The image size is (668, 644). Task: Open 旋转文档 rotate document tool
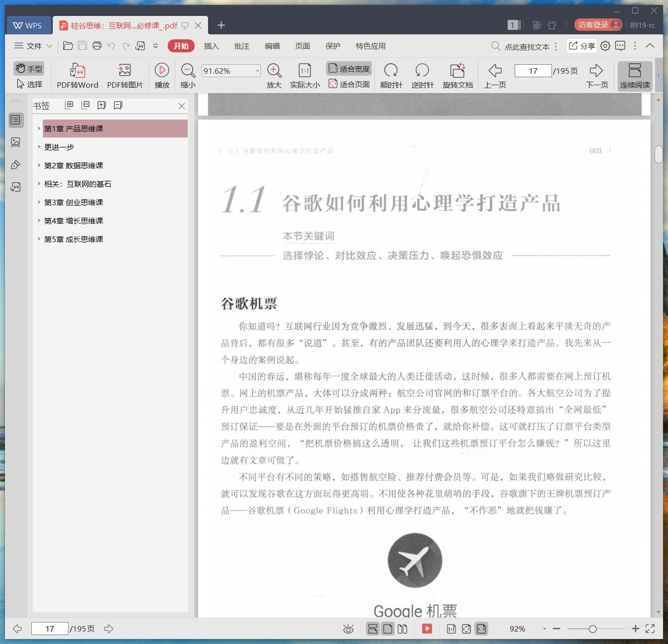click(457, 76)
